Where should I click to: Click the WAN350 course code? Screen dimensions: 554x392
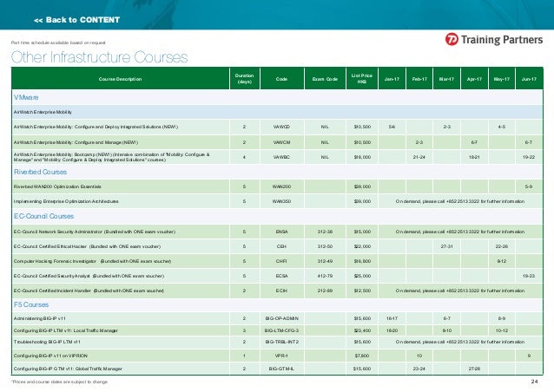click(x=281, y=201)
